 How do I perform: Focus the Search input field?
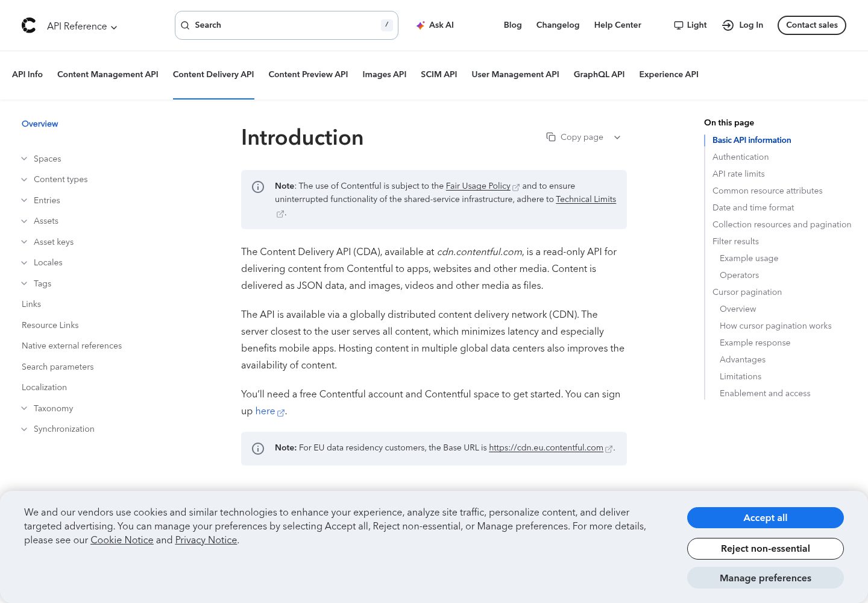click(x=286, y=25)
